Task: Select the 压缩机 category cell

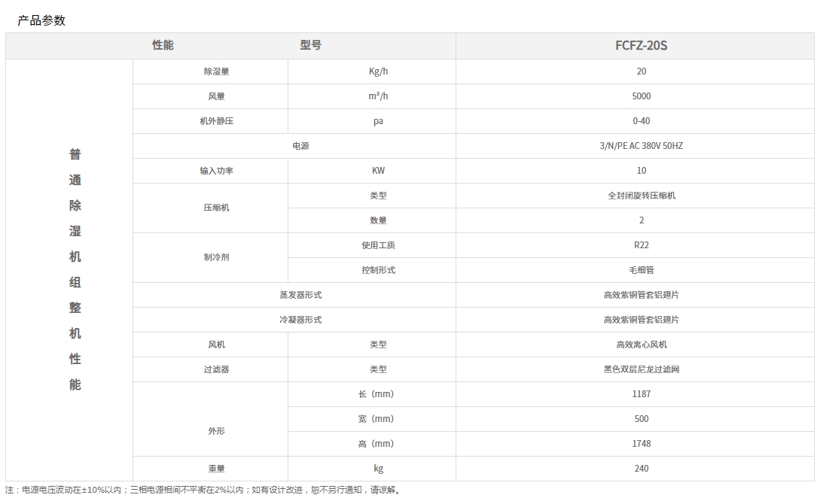Action: [216, 208]
